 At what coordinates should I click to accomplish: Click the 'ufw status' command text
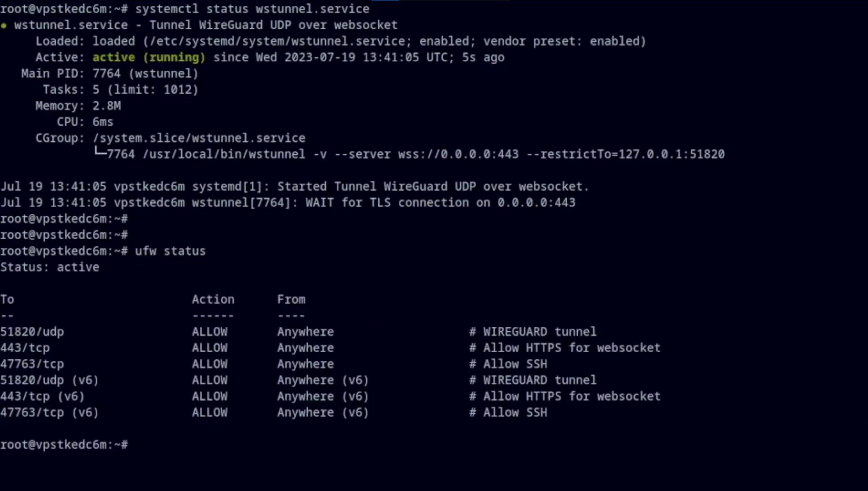point(170,251)
